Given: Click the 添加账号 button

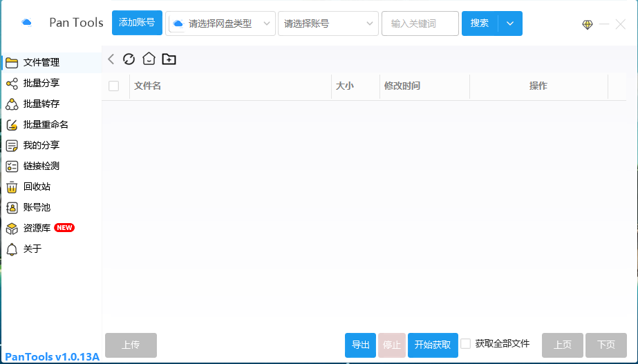Looking at the screenshot, I should pyautogui.click(x=137, y=23).
